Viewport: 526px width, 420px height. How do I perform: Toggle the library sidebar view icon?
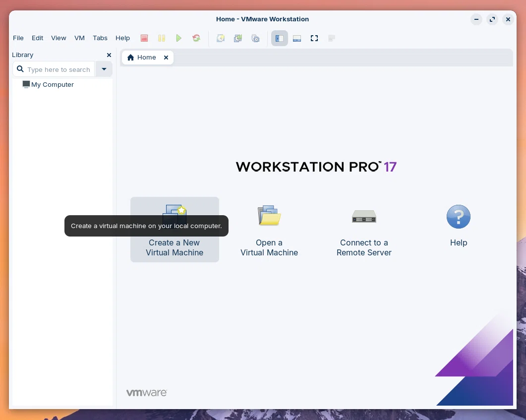[x=280, y=38]
